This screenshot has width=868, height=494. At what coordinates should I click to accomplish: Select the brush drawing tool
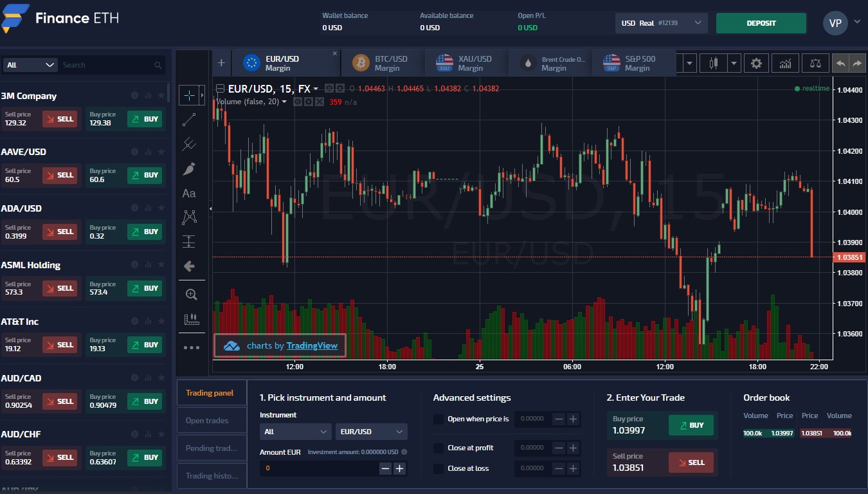(189, 169)
